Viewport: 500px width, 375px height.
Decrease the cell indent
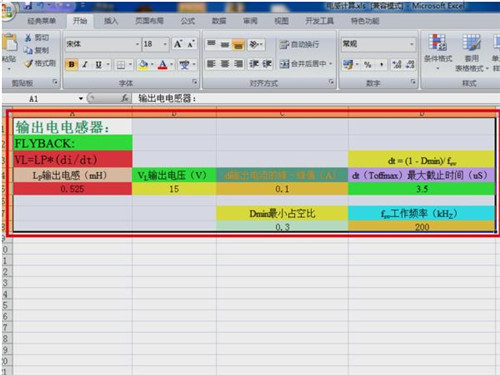click(x=254, y=64)
